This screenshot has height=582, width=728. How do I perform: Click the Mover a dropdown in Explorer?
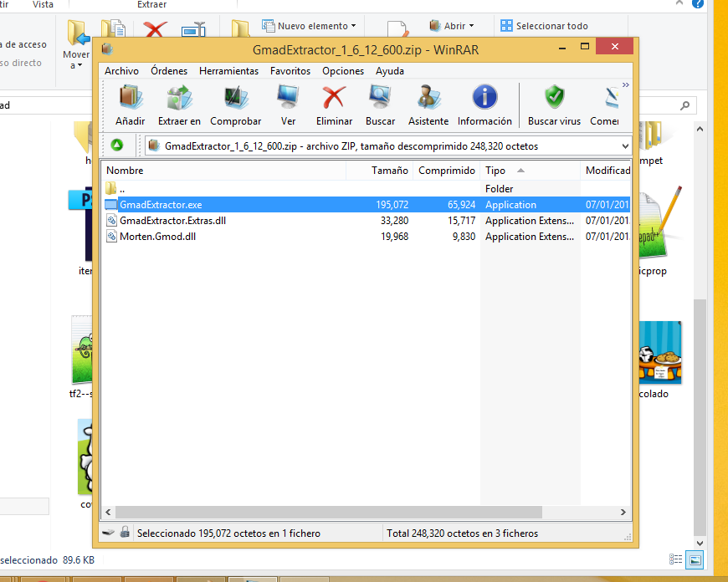point(76,45)
